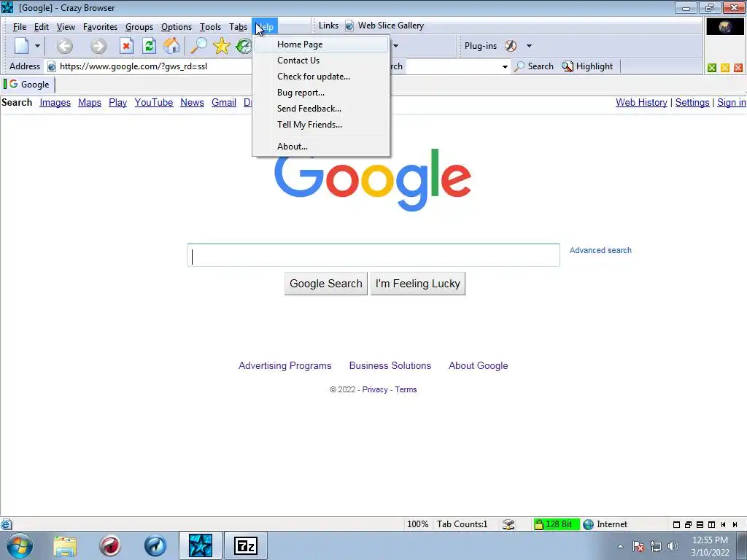Click the Crazy Browser throbber logo
This screenshot has height=560, width=747.
(x=724, y=27)
